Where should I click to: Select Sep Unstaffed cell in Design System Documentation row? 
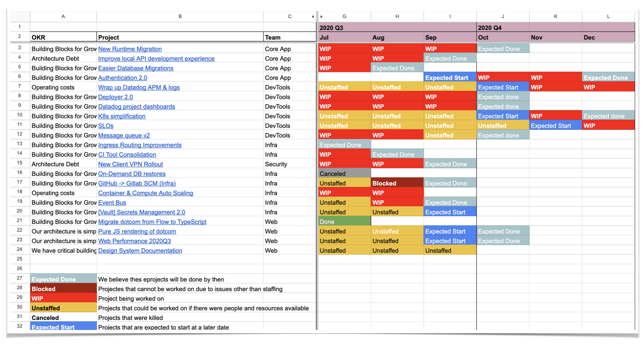(450, 250)
